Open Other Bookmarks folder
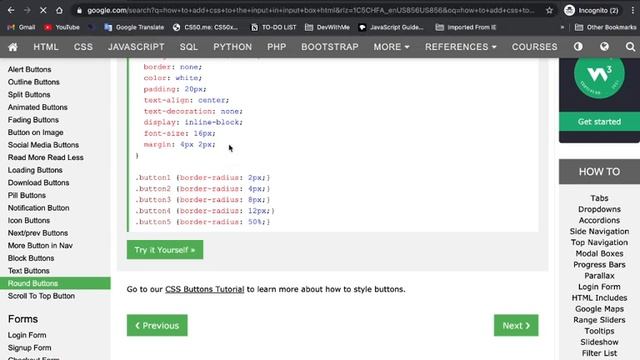The image size is (640, 360). pos(606,27)
